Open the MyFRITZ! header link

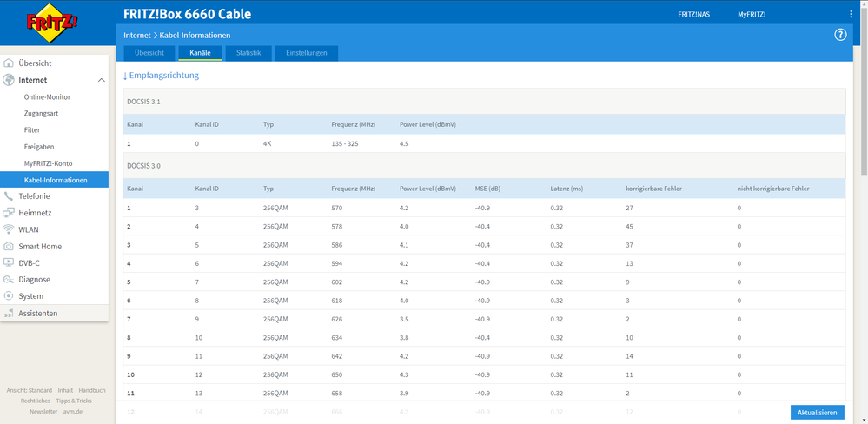coord(752,15)
